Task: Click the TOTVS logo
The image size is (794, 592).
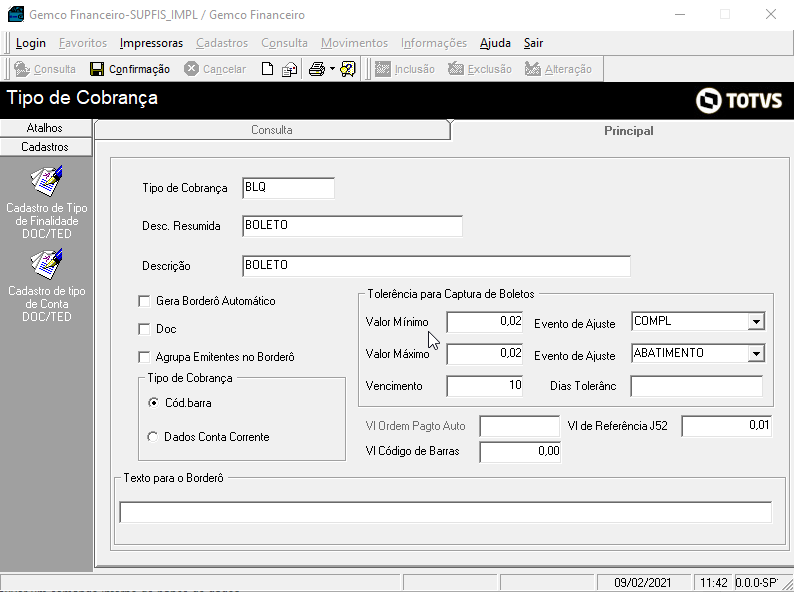Action: click(x=739, y=100)
